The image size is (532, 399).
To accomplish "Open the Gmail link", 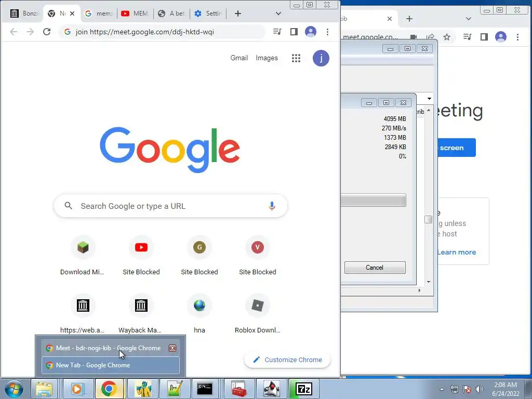I will 239,58.
